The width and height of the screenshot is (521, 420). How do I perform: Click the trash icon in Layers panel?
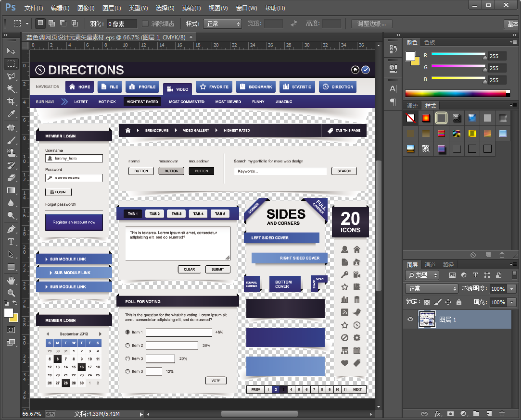pos(502,413)
